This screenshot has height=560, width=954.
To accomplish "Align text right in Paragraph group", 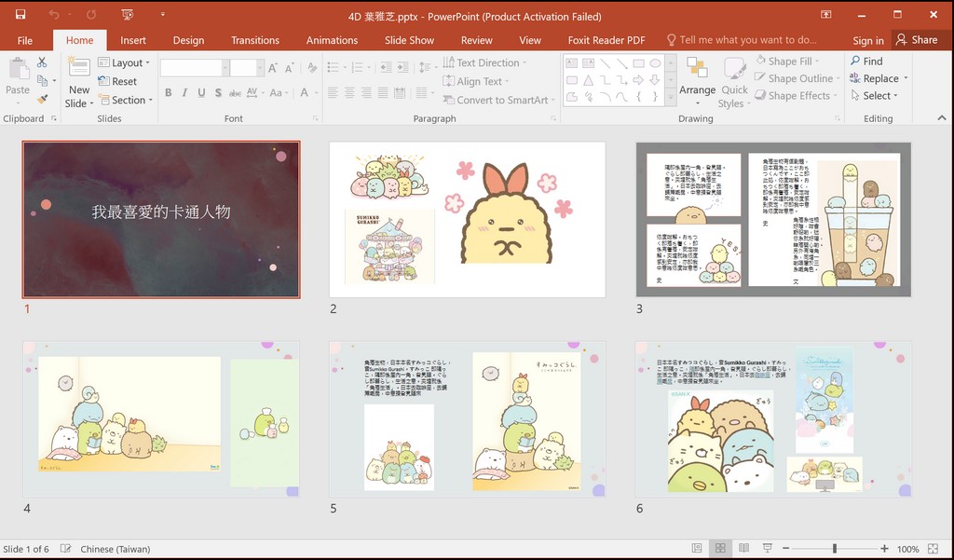I will pos(365,92).
